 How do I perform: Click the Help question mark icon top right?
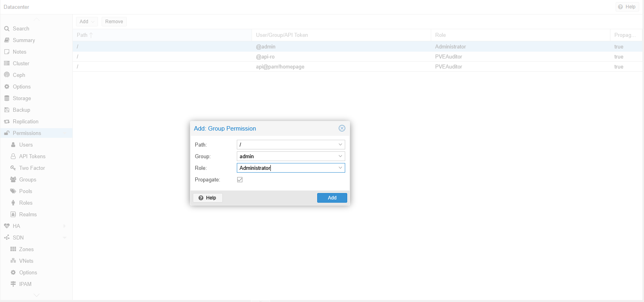click(x=620, y=7)
